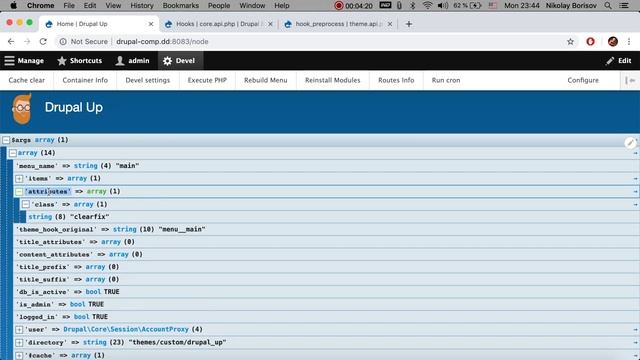
Task: Open Devel settings
Action: (147, 80)
